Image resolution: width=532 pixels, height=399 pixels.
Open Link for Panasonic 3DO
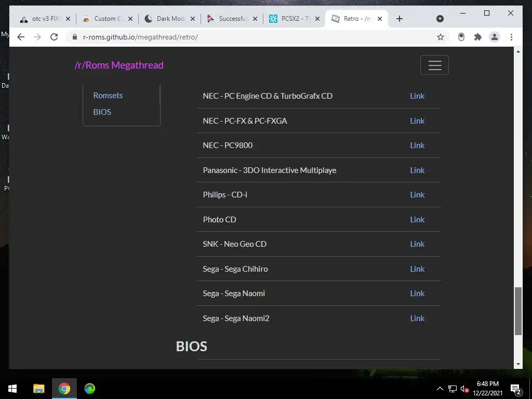[417, 170]
